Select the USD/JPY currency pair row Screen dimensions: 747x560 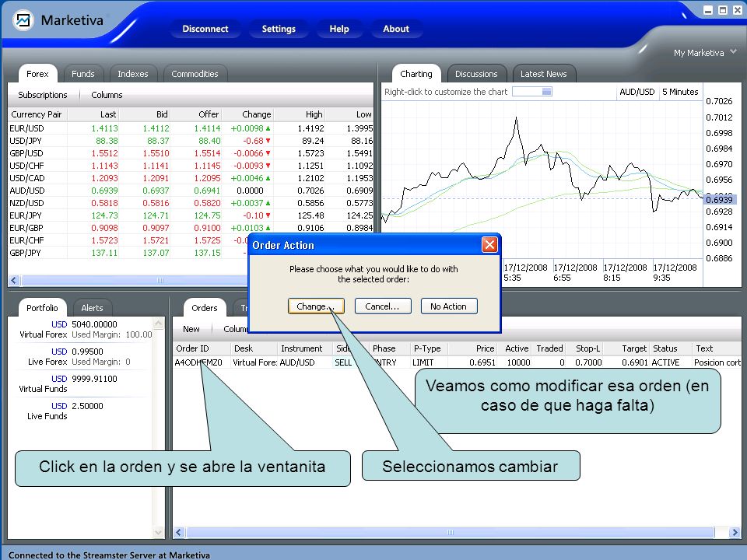(x=191, y=141)
